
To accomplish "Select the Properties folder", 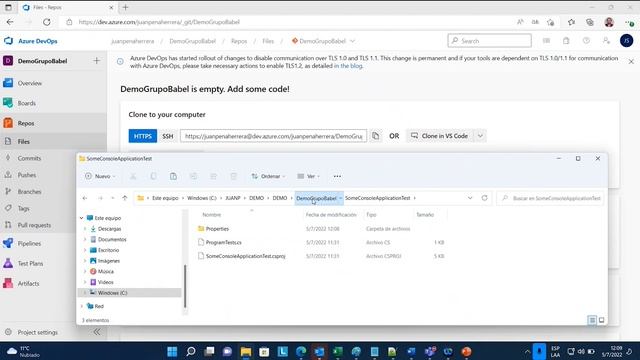I will pos(217,229).
